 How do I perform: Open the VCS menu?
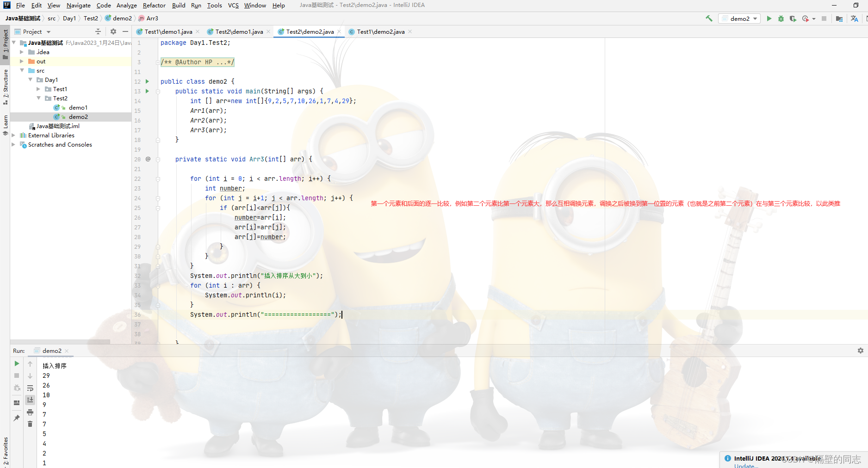point(233,5)
